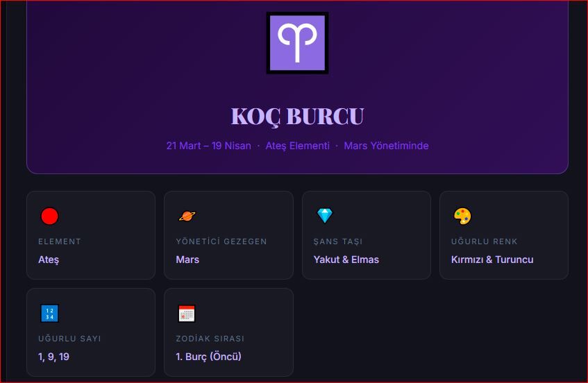Click the red circle fire element icon
This screenshot has height=383, width=588.
coord(49,216)
